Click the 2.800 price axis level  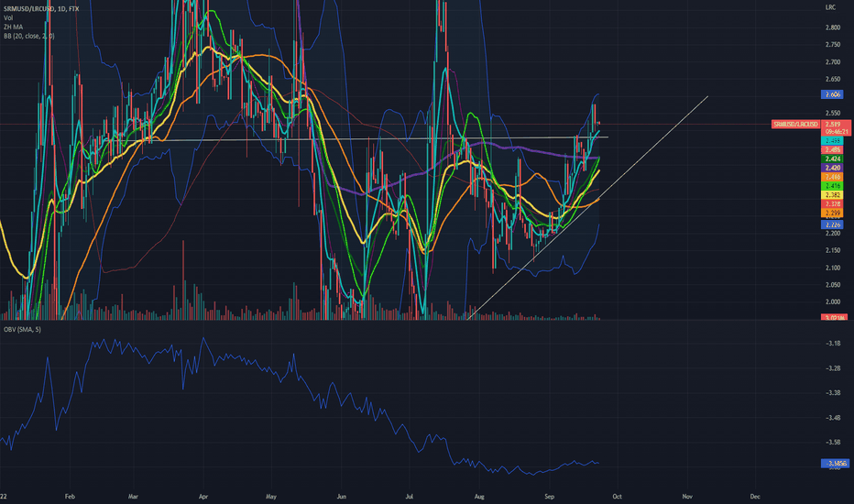pos(832,27)
